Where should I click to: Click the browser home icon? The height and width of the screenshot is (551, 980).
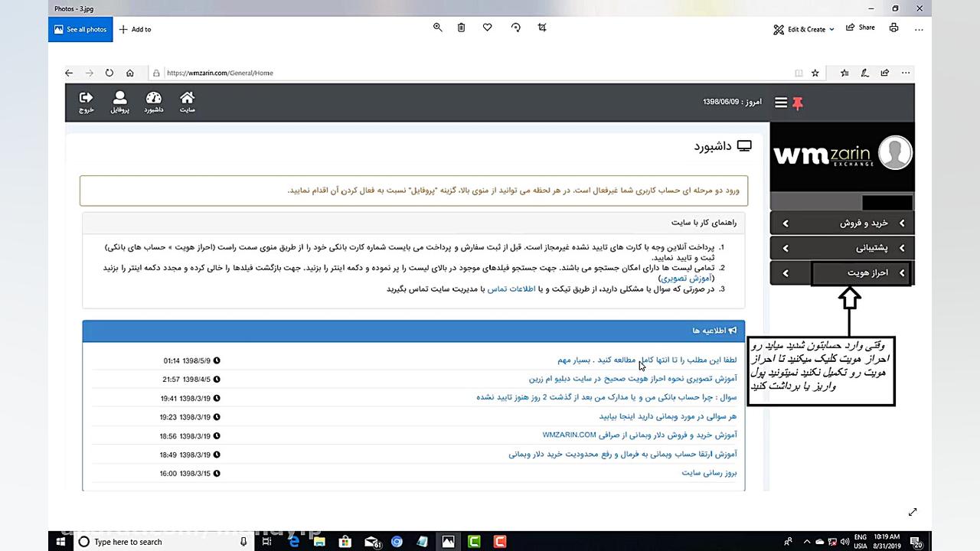click(130, 73)
